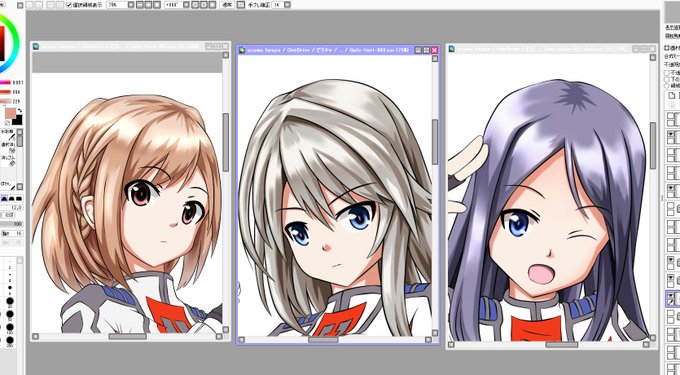Click horizontal scrollbar thumb of right canvas window
The width and height of the screenshot is (680, 375).
tap(562, 345)
